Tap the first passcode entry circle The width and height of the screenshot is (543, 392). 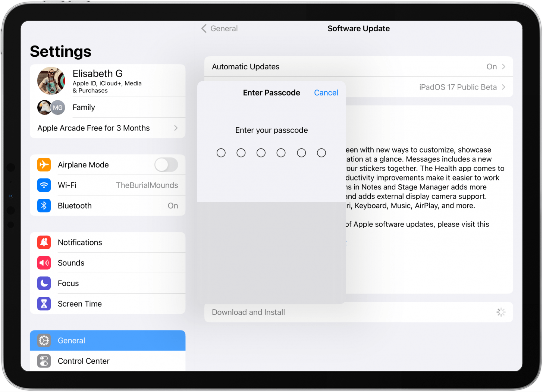coord(221,153)
